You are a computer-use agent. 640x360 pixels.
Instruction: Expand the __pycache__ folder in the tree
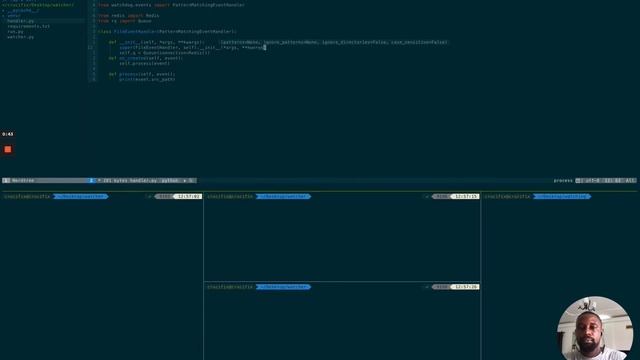tap(23, 11)
